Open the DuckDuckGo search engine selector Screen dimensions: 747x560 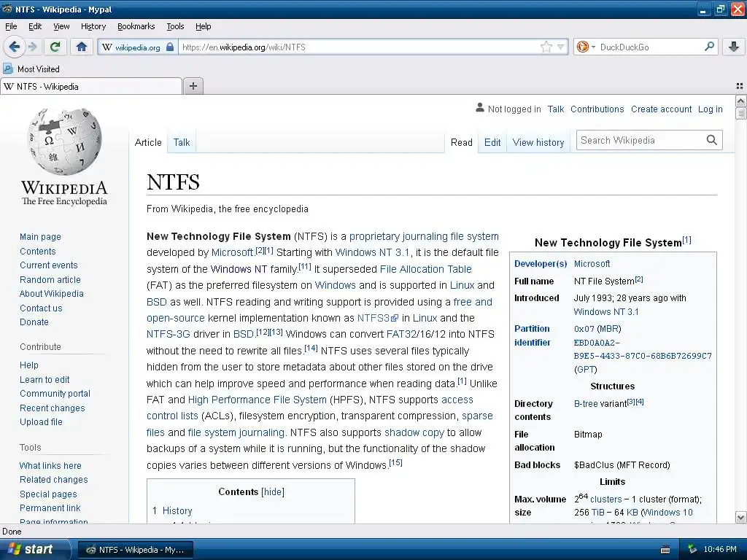[586, 47]
